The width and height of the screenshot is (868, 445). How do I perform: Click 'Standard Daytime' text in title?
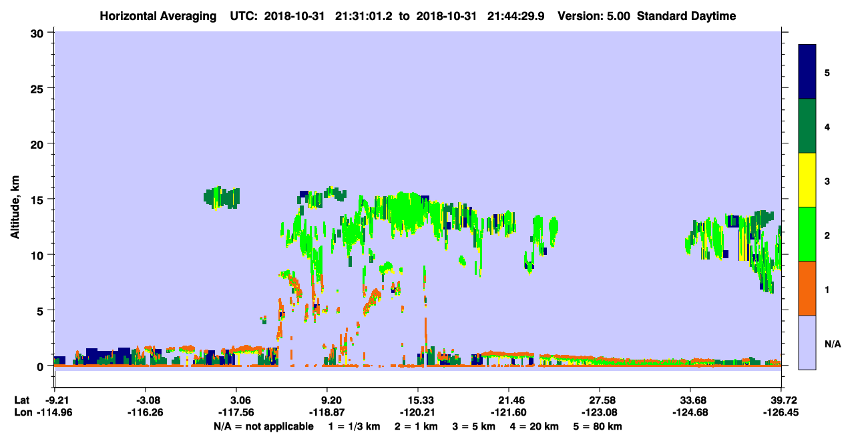(686, 16)
